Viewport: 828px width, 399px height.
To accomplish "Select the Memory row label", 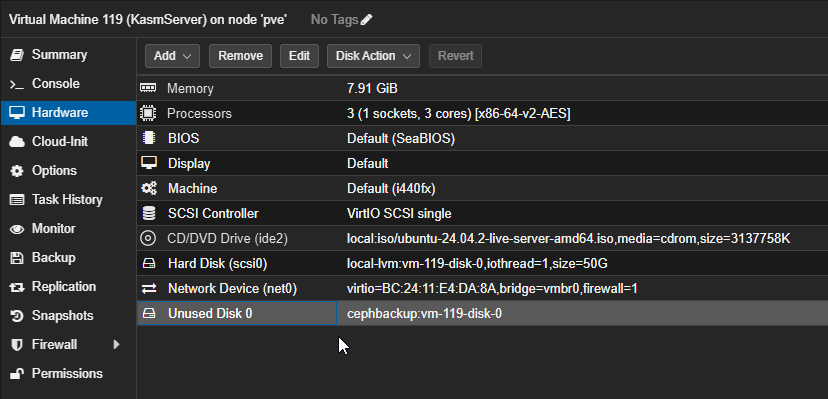I will (x=190, y=89).
